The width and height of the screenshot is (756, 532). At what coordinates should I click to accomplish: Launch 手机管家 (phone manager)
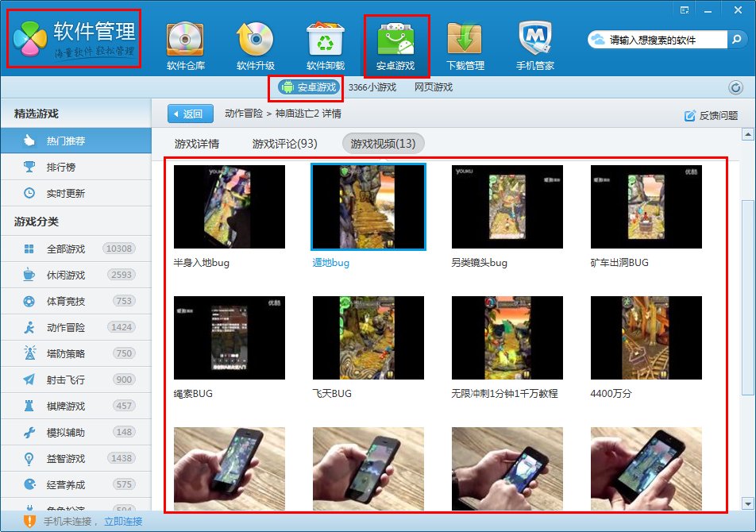point(534,37)
